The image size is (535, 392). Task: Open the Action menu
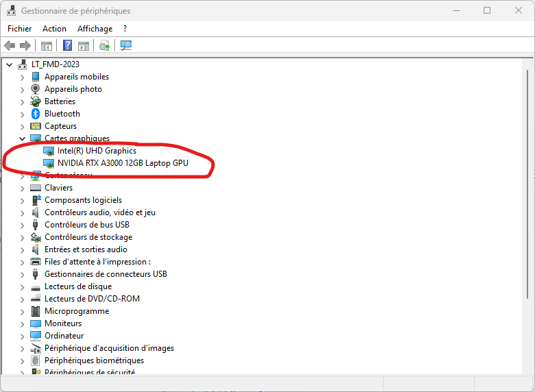[x=54, y=29]
